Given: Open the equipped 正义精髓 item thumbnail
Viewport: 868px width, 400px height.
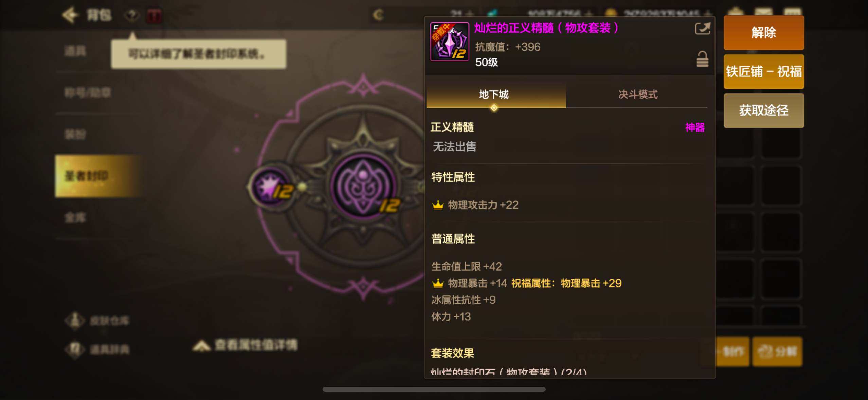Looking at the screenshot, I should pos(450,42).
